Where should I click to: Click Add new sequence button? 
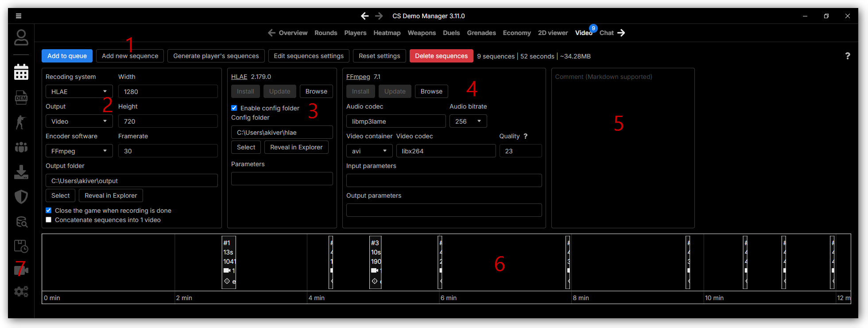[x=130, y=56]
